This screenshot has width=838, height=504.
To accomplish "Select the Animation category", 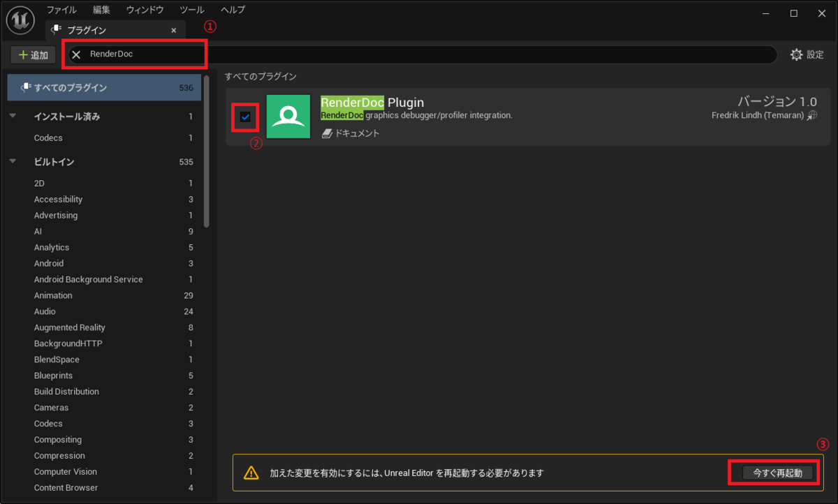I will (x=104, y=295).
